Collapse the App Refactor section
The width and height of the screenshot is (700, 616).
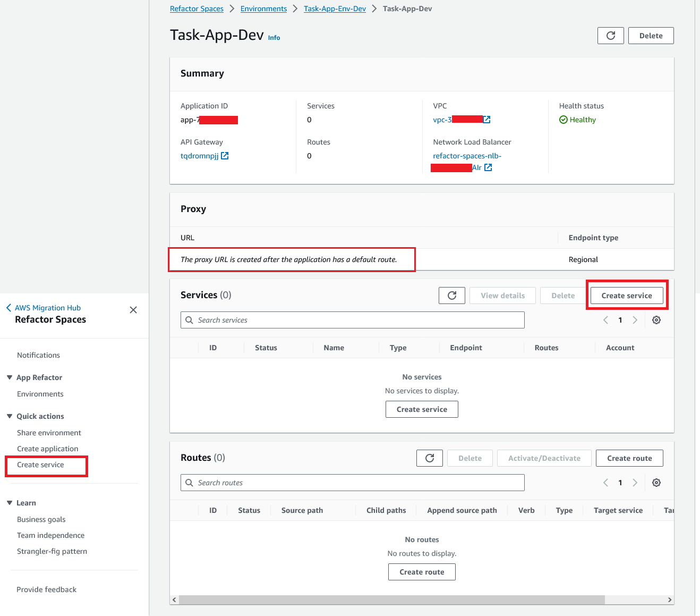pyautogui.click(x=10, y=377)
